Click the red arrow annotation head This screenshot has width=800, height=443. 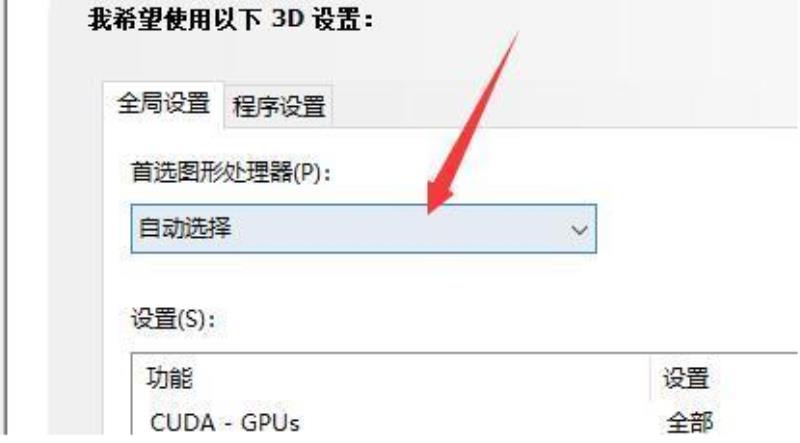point(438,196)
